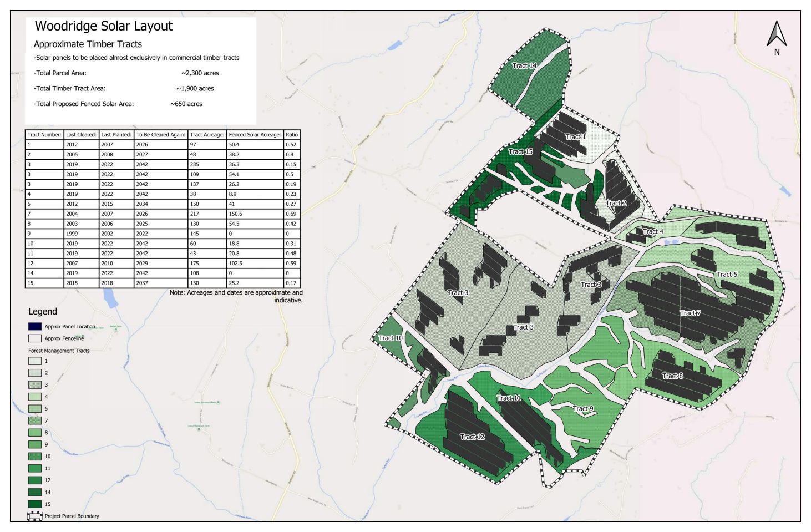811x532 pixels.
Task: Click the Tract 12 label on the map
Action: coord(472,437)
